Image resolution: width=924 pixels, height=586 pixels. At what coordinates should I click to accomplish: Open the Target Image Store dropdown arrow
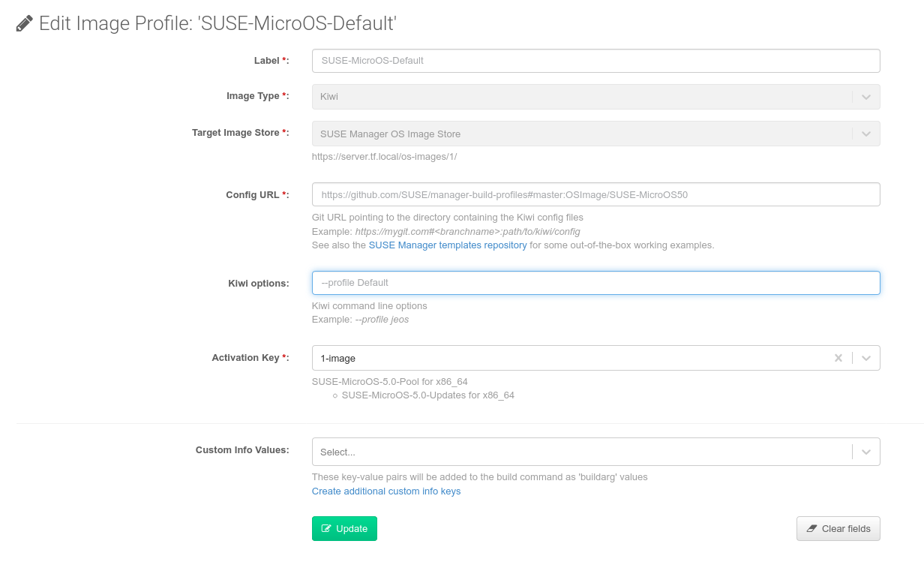pyautogui.click(x=866, y=134)
